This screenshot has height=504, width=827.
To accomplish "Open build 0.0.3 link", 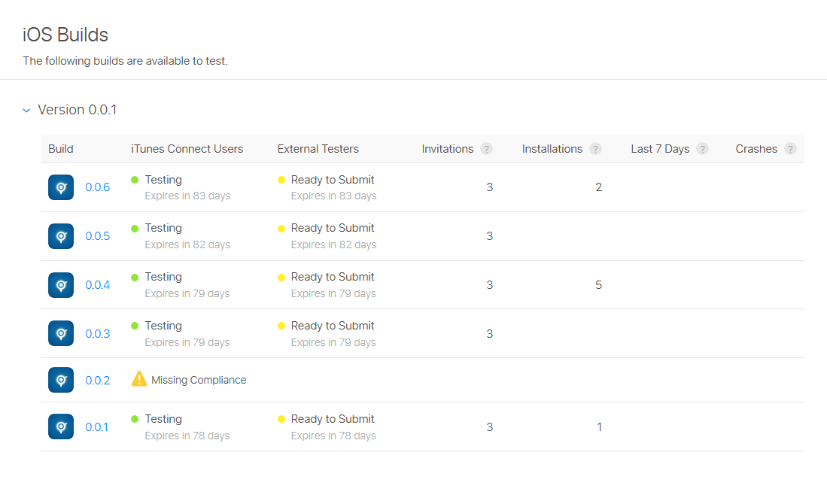I will pyautogui.click(x=98, y=334).
